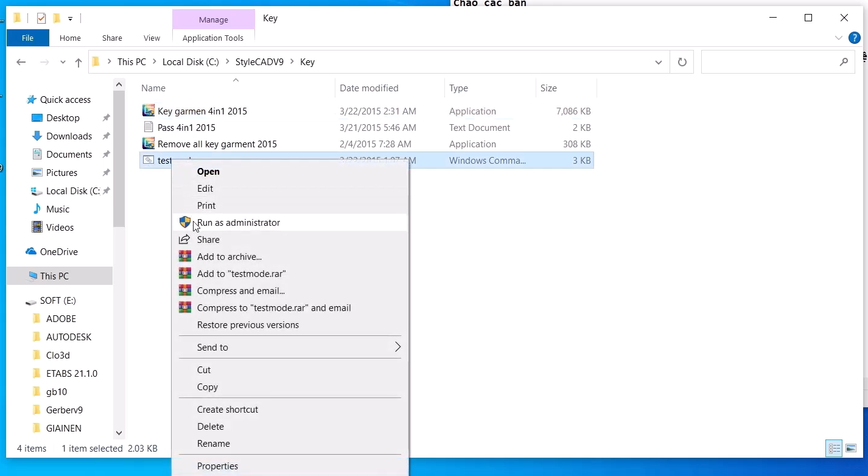
Task: Switch to details view layout icon
Action: point(835,449)
